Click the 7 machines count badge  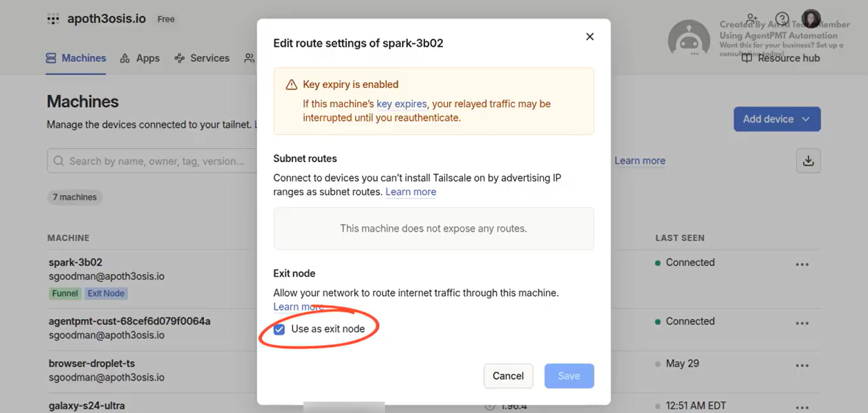(75, 197)
